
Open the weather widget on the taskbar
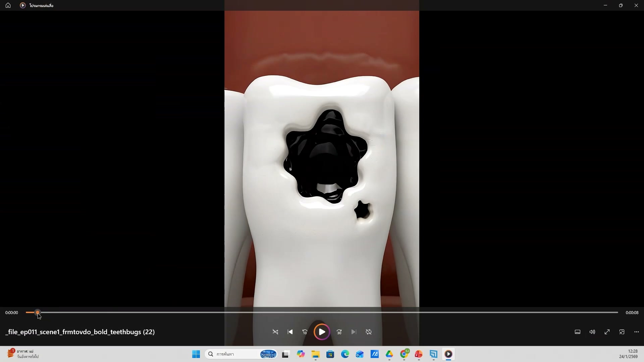pyautogui.click(x=23, y=354)
